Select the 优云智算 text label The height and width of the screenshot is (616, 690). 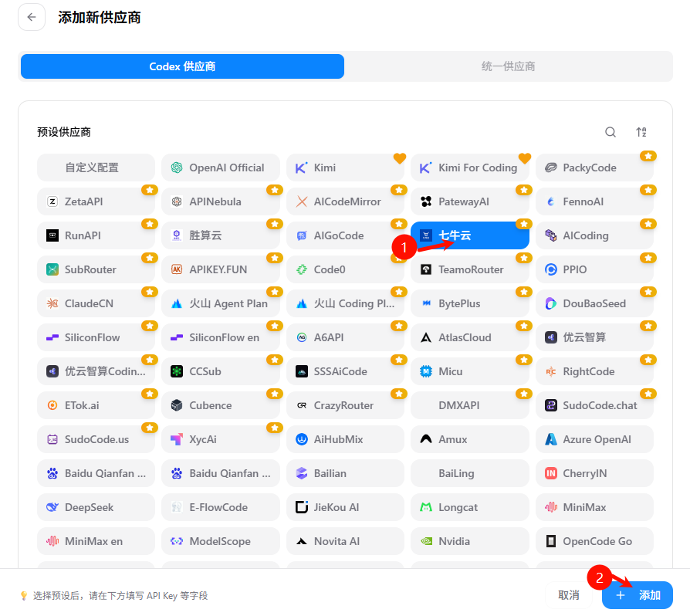584,337
